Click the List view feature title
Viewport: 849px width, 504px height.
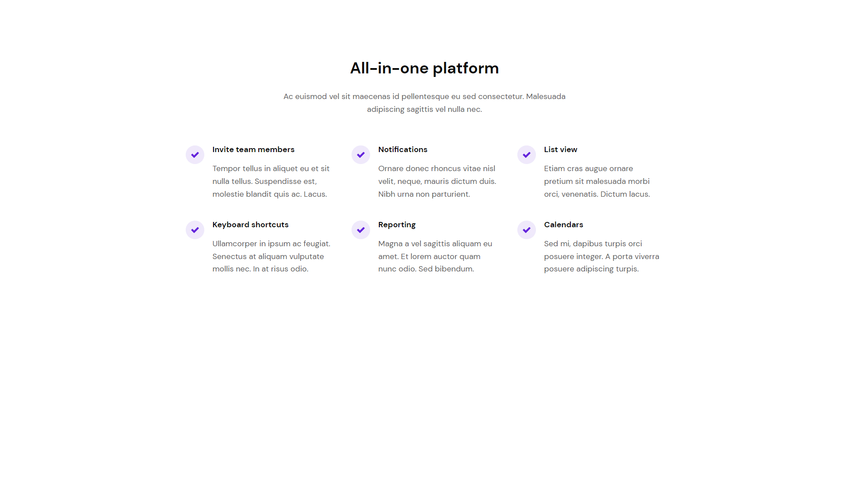[x=561, y=149]
